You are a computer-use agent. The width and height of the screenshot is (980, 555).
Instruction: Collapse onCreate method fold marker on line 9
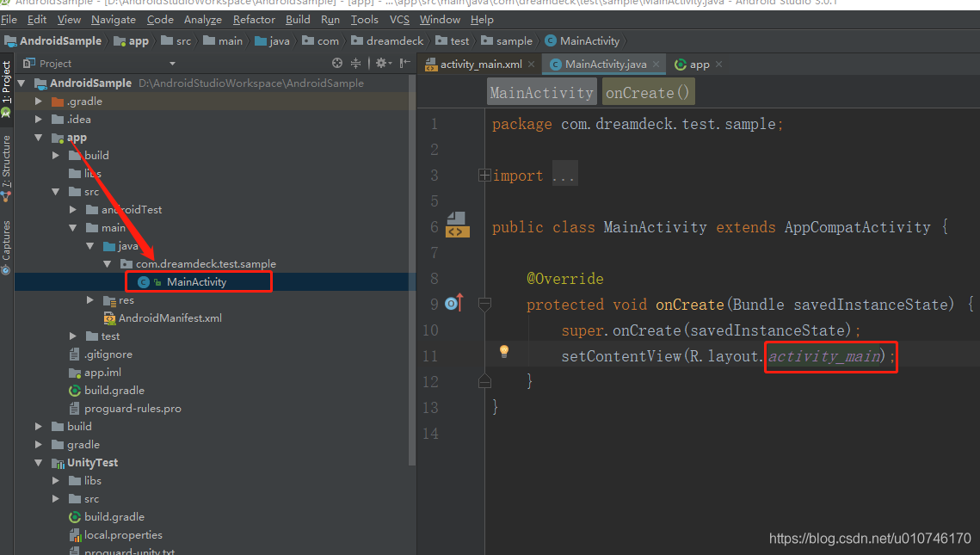484,304
